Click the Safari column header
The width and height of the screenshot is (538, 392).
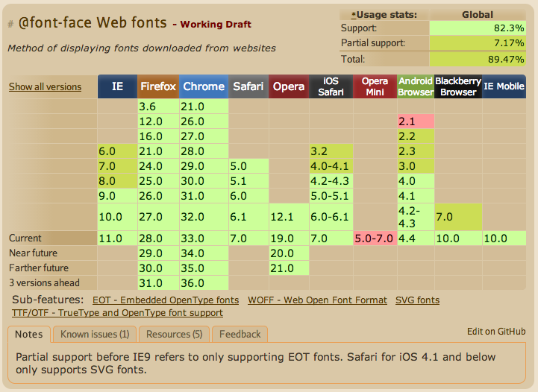coord(248,86)
